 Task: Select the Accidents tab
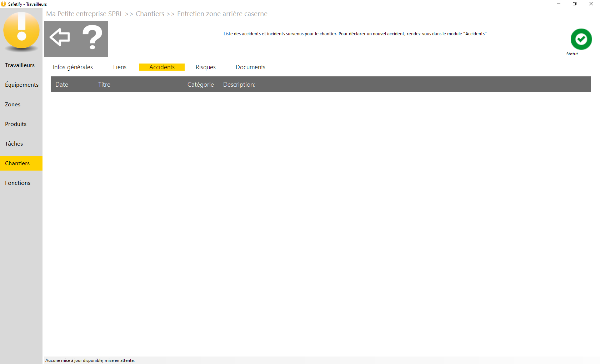(x=162, y=67)
